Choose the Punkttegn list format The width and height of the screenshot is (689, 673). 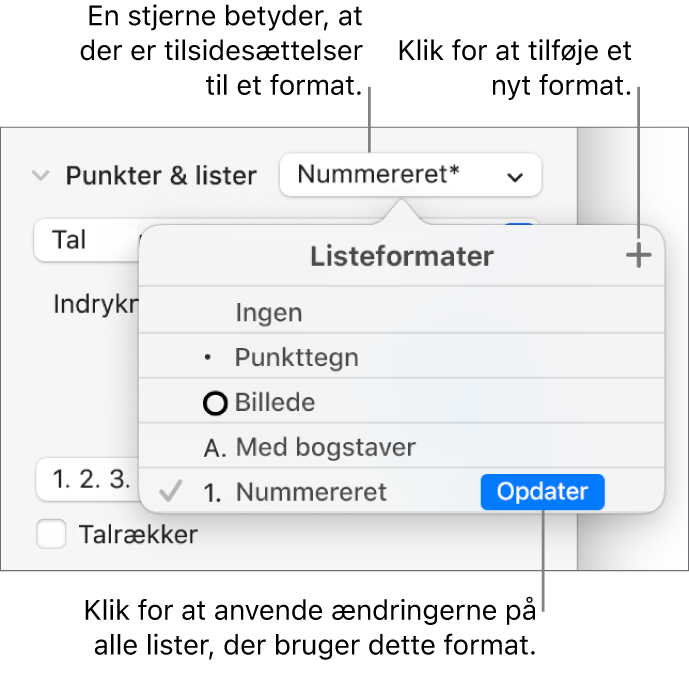tap(401, 357)
